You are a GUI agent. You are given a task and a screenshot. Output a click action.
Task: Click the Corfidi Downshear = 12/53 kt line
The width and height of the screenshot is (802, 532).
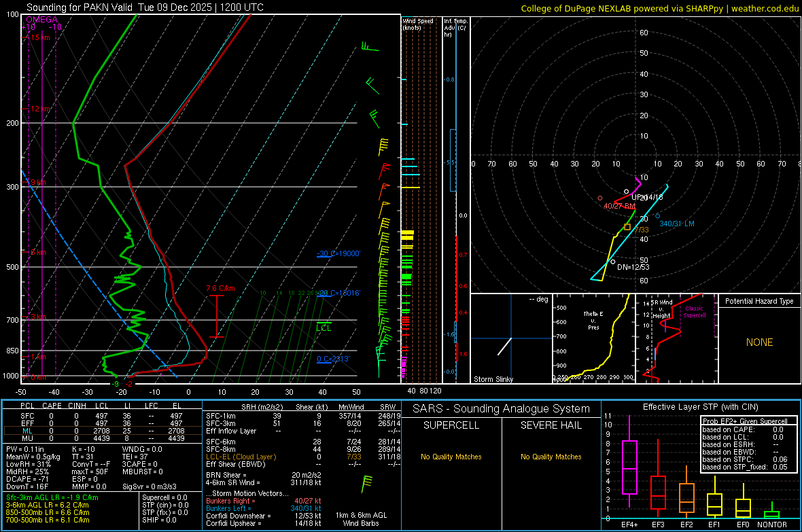(x=264, y=516)
